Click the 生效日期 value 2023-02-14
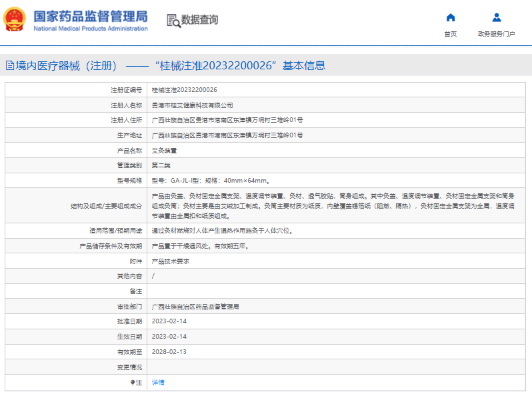 tap(169, 337)
